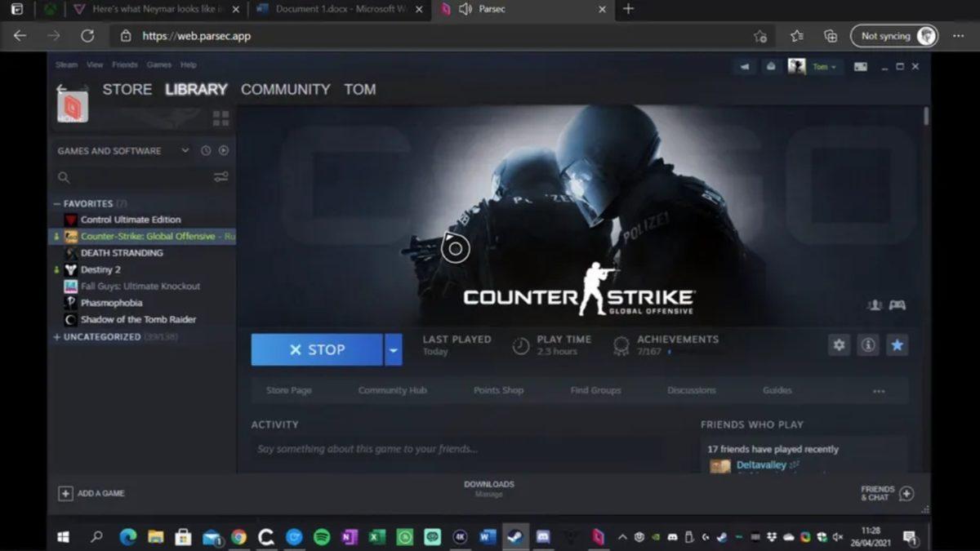Click Tom's profile avatar at the top

(795, 67)
